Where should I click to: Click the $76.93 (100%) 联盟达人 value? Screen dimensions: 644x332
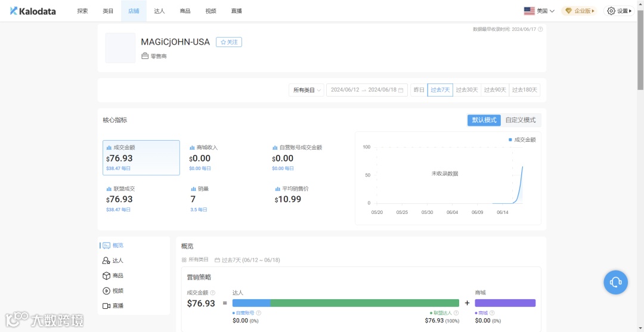[x=442, y=321]
